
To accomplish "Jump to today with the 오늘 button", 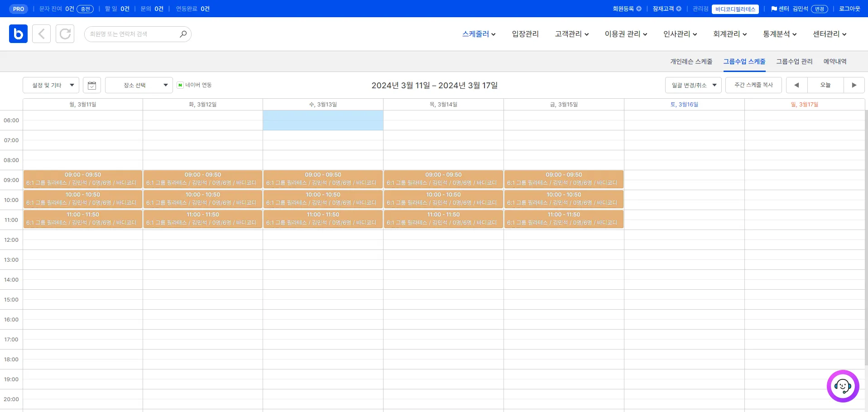I will point(825,85).
